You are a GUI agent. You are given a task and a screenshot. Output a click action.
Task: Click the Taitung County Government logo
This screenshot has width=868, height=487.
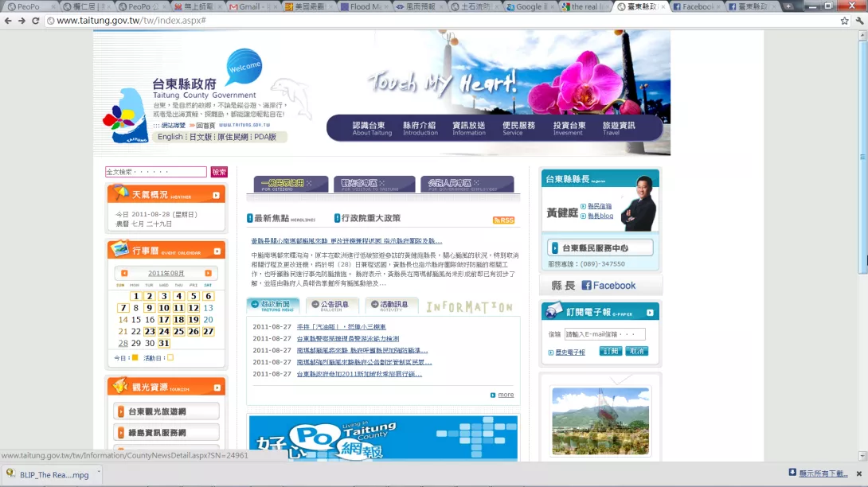coord(125,115)
